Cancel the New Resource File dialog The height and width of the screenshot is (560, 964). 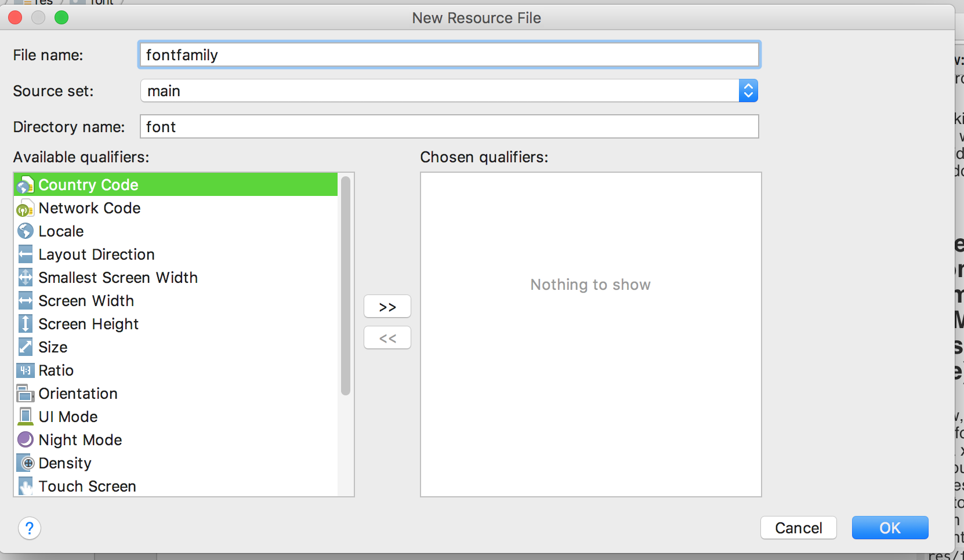pyautogui.click(x=798, y=528)
